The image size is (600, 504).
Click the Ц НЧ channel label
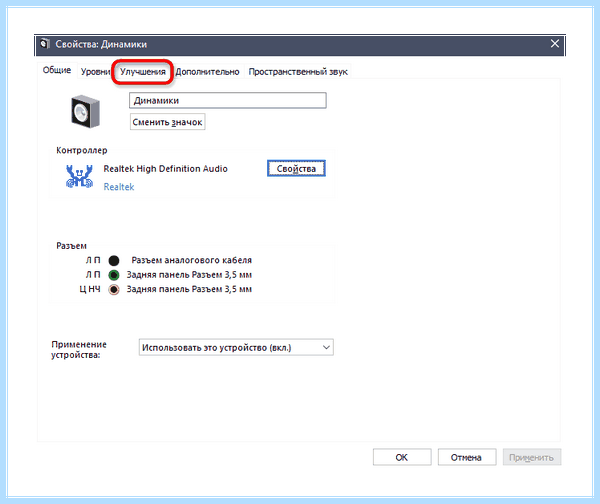point(90,289)
